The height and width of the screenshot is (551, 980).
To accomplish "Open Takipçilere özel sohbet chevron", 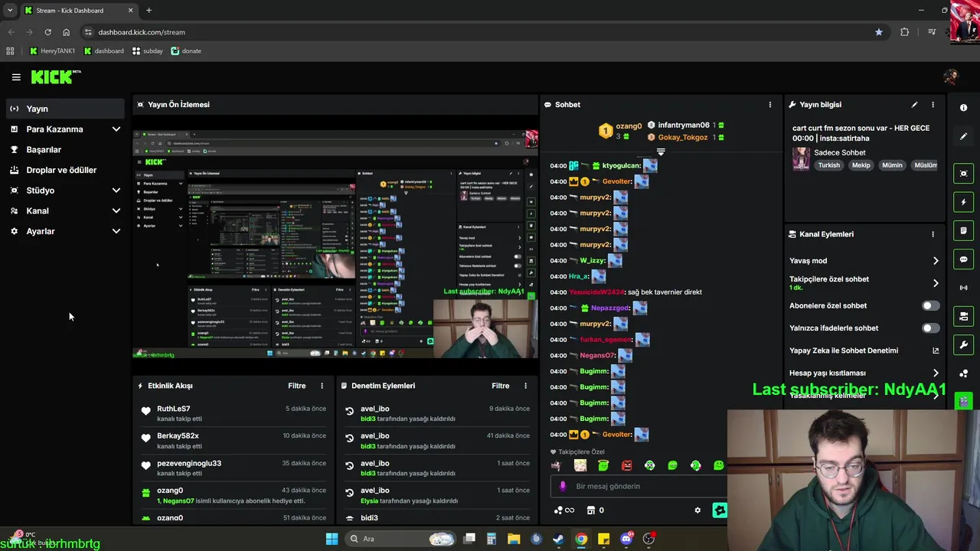I will (936, 283).
